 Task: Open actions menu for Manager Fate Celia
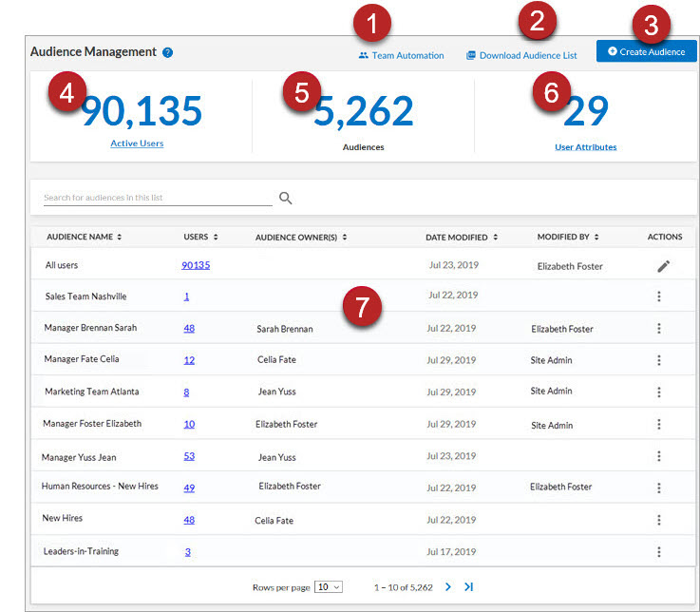click(x=659, y=360)
